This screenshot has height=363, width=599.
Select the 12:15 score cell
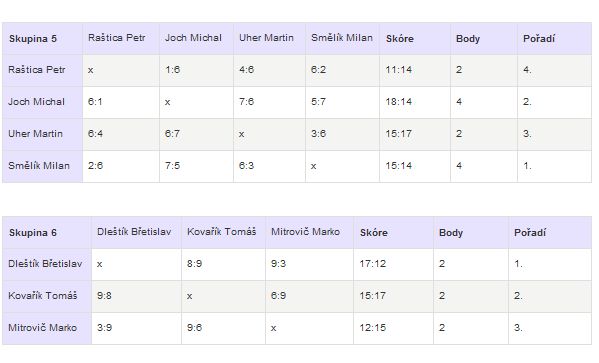(x=393, y=328)
